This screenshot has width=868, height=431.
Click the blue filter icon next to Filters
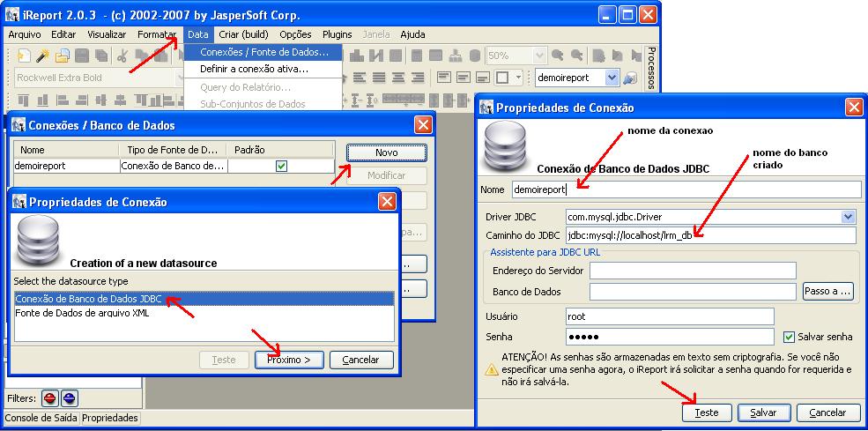[70, 398]
